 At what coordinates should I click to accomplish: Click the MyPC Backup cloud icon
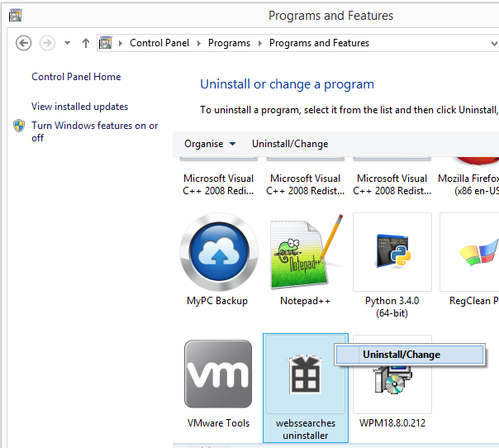point(219,252)
